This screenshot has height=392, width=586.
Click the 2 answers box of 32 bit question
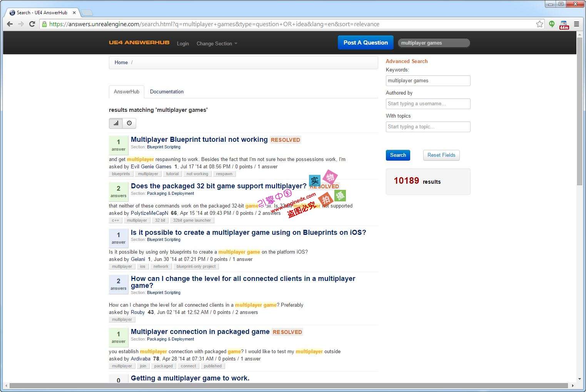pyautogui.click(x=119, y=191)
